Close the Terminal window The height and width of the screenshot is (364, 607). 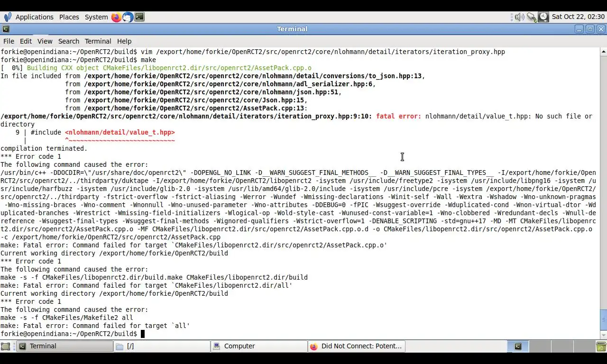click(601, 29)
